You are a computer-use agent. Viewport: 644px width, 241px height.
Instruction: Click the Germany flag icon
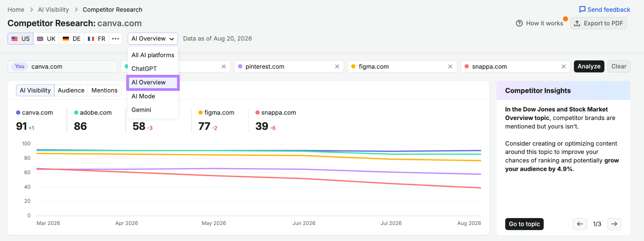click(66, 39)
